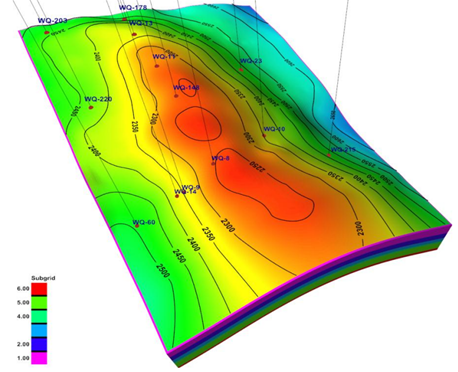Pick the bright green 5.00 legend swatch
This screenshot has width=458, height=372.
pyautogui.click(x=39, y=303)
